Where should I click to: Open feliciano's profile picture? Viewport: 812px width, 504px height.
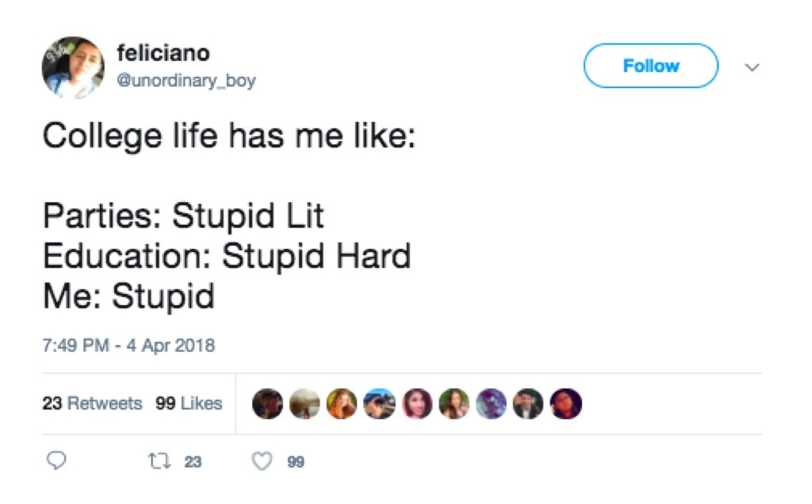pyautogui.click(x=72, y=67)
